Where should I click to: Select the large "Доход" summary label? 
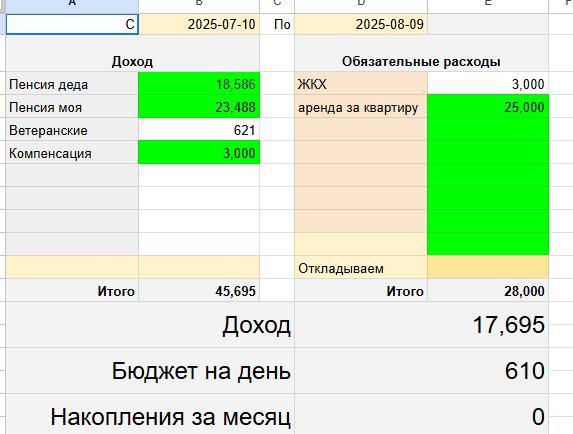[x=150, y=325]
